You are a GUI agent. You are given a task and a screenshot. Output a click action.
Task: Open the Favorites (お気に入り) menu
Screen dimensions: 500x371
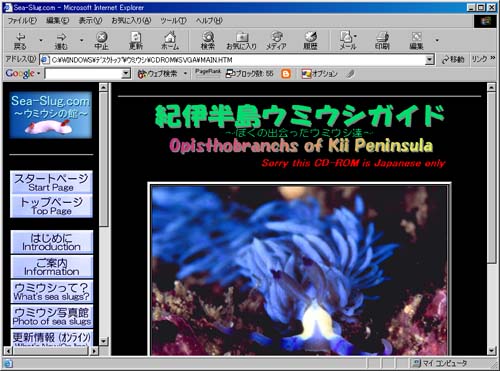coord(131,21)
